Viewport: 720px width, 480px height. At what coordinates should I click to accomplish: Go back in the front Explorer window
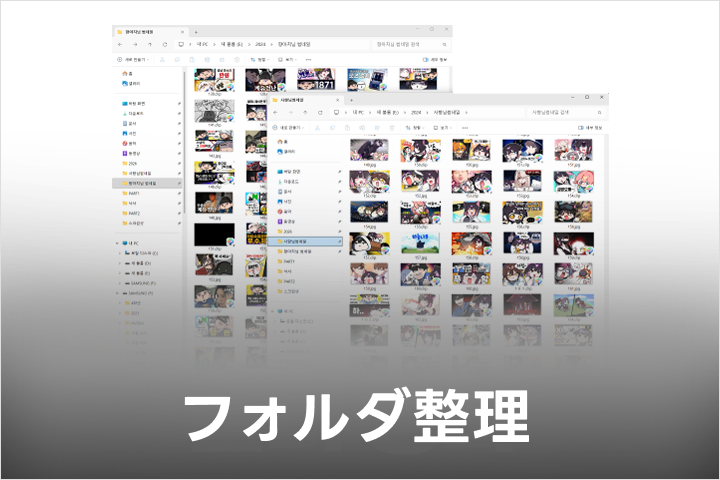pyautogui.click(x=275, y=113)
